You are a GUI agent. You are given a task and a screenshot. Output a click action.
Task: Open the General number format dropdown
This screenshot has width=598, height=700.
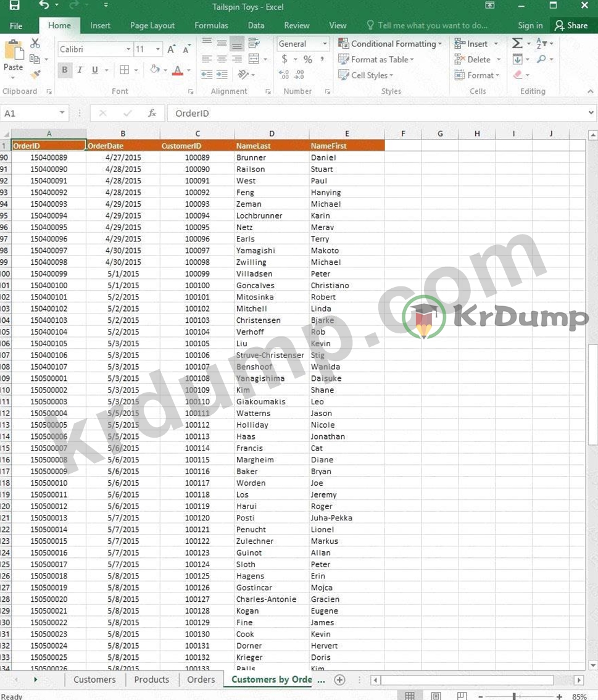[325, 43]
